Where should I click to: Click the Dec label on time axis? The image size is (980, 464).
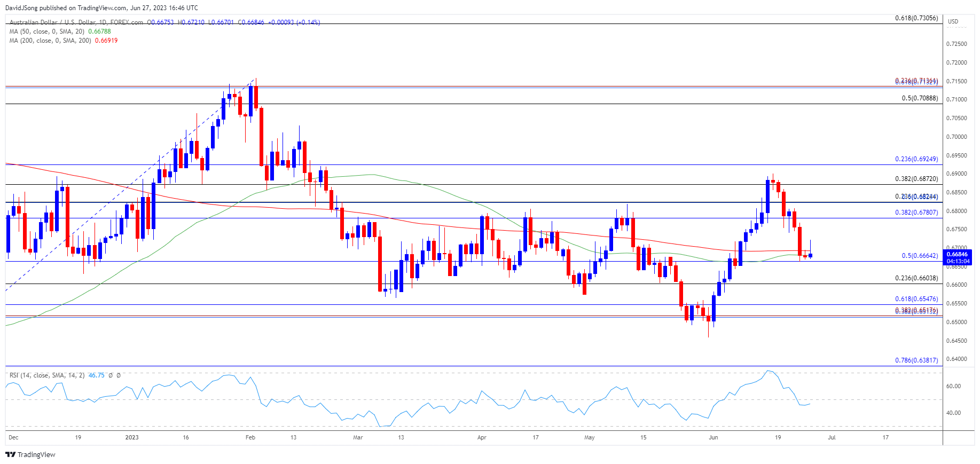[13, 437]
